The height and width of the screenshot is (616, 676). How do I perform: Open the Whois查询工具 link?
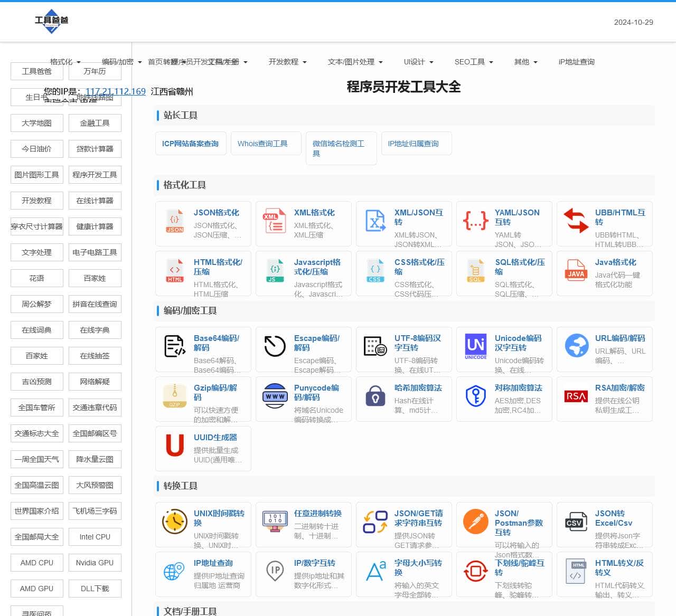(x=262, y=144)
